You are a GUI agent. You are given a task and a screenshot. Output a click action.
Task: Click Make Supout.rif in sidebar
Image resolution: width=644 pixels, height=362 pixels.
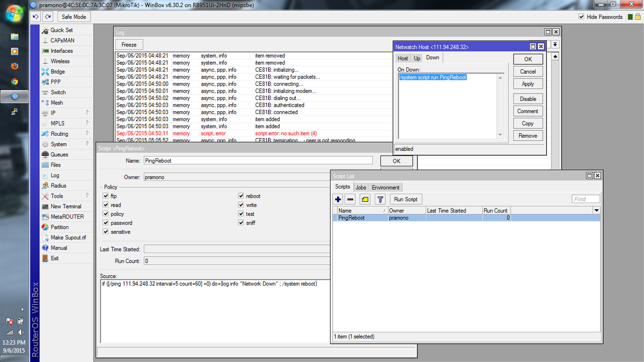point(68,237)
